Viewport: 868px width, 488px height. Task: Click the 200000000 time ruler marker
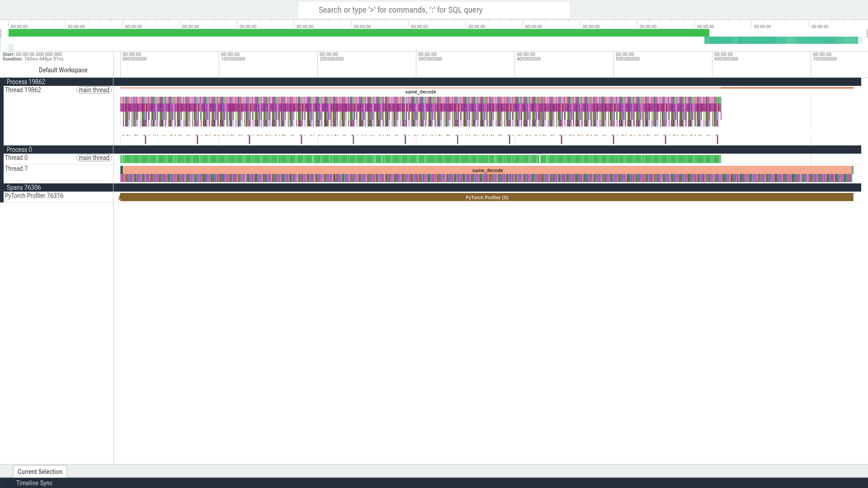[331, 57]
